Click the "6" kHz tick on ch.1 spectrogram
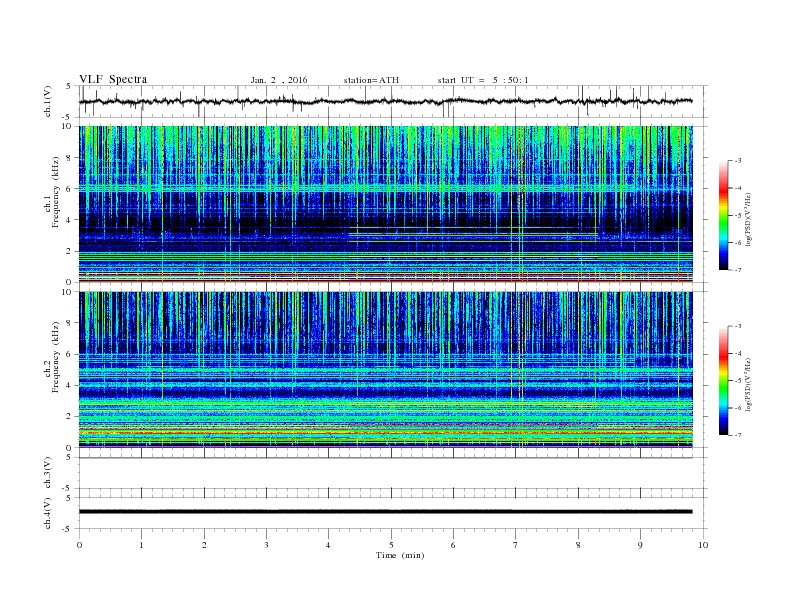 click(x=69, y=189)
